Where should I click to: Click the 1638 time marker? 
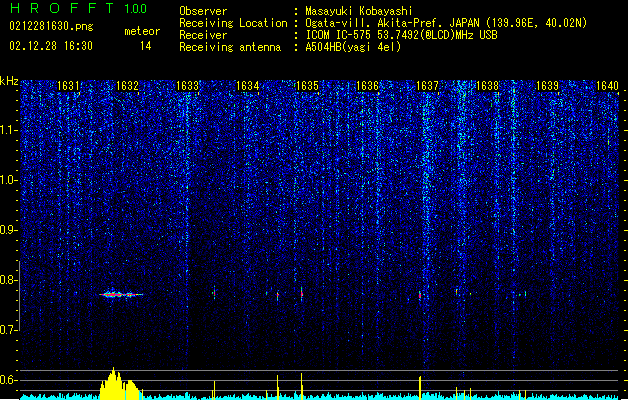(x=487, y=86)
